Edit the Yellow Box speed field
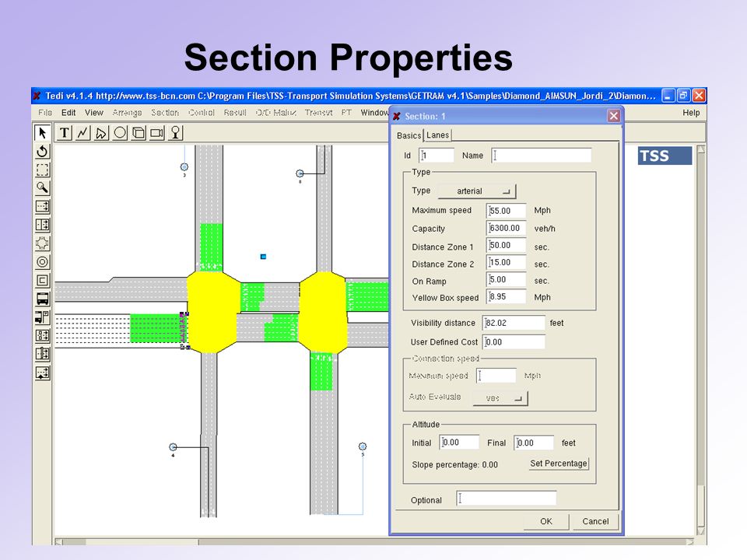This screenshot has height=560, width=747. pos(506,296)
